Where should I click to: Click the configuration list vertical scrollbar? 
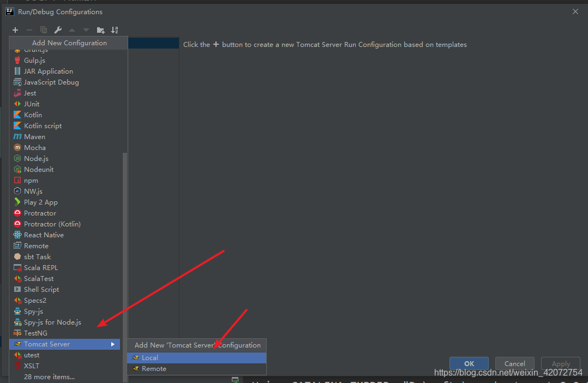coord(125,267)
